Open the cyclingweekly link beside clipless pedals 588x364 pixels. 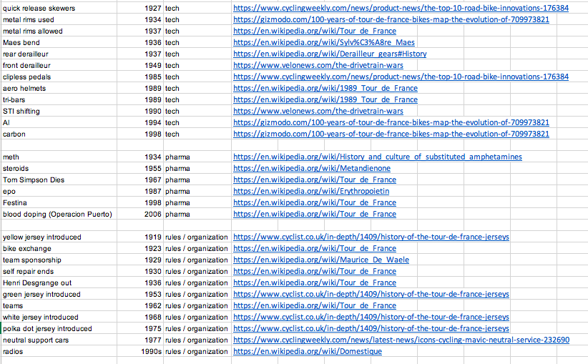click(x=401, y=77)
